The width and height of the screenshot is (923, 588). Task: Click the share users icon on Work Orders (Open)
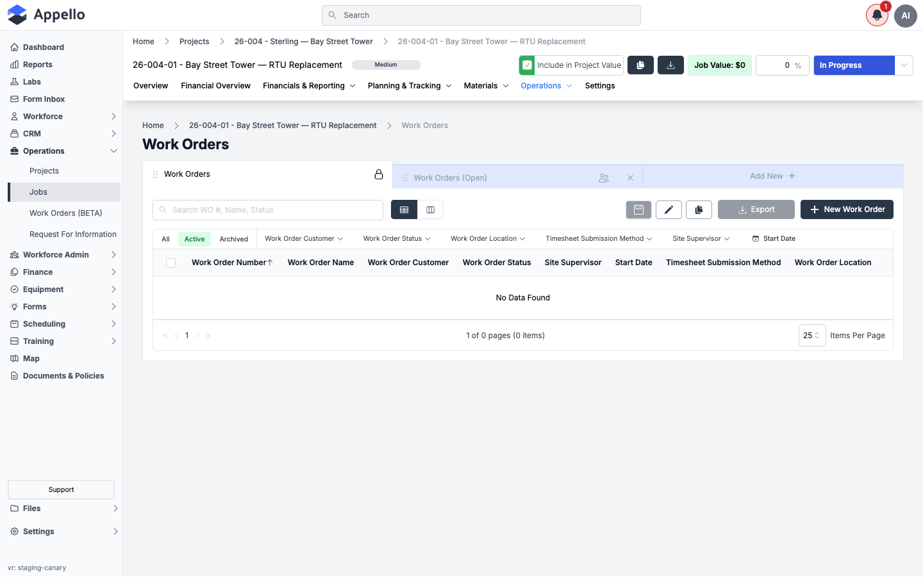point(604,178)
